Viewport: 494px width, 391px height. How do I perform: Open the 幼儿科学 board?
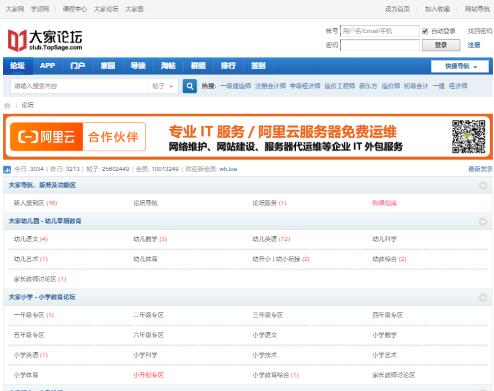pyautogui.click(x=384, y=239)
